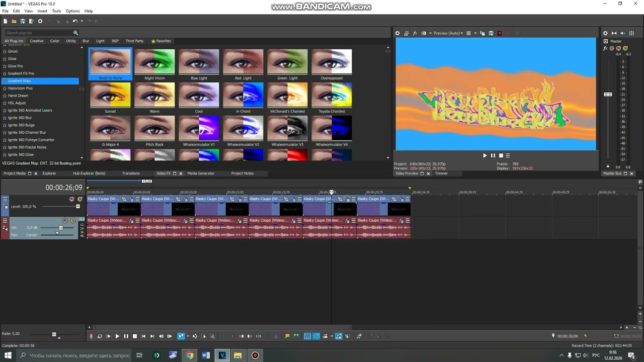
Task: Solo the video track
Action: click(x=79, y=199)
